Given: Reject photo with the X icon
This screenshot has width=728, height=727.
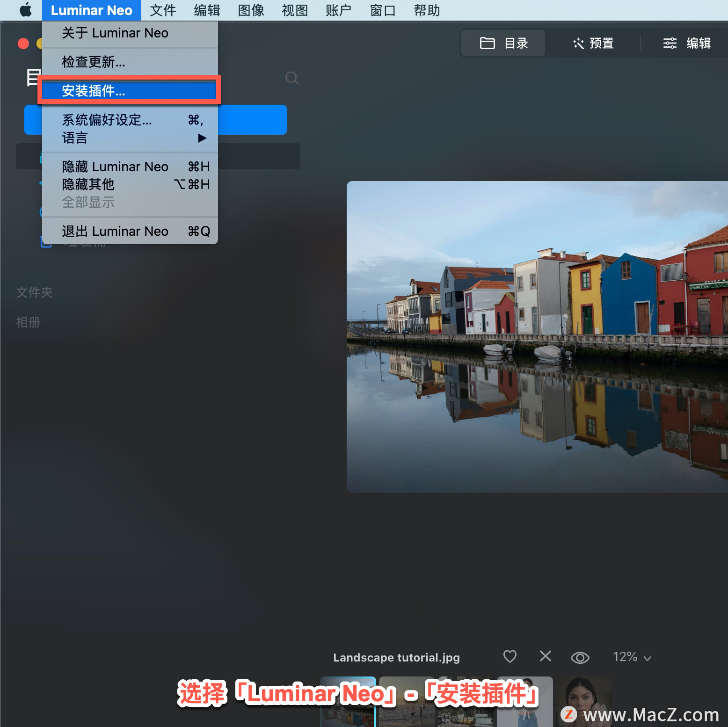Looking at the screenshot, I should 546,656.
